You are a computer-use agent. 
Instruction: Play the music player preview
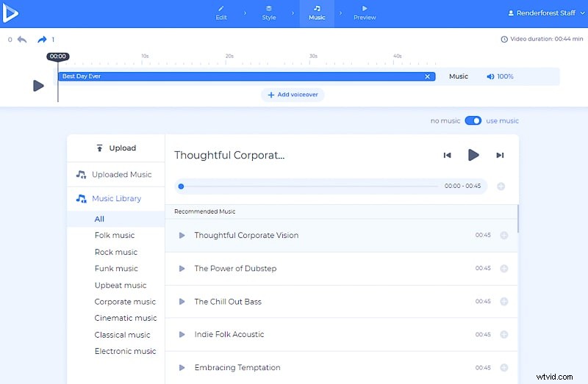473,155
